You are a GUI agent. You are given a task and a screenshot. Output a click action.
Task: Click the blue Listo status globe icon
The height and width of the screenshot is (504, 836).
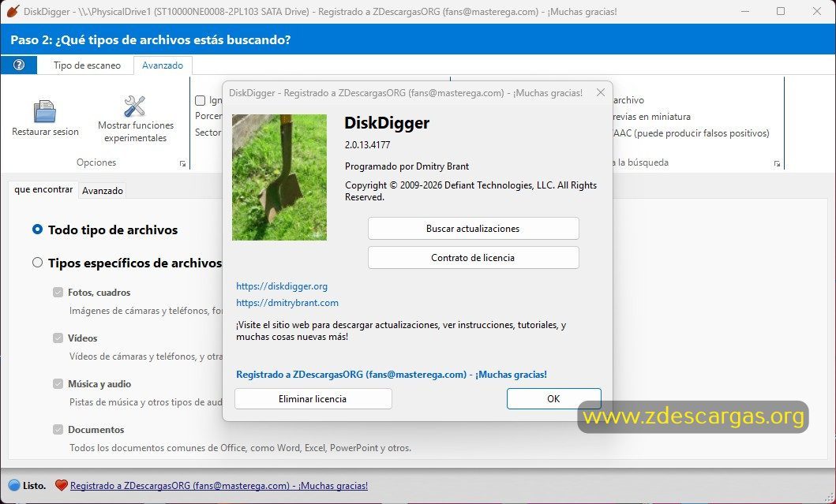(14, 485)
